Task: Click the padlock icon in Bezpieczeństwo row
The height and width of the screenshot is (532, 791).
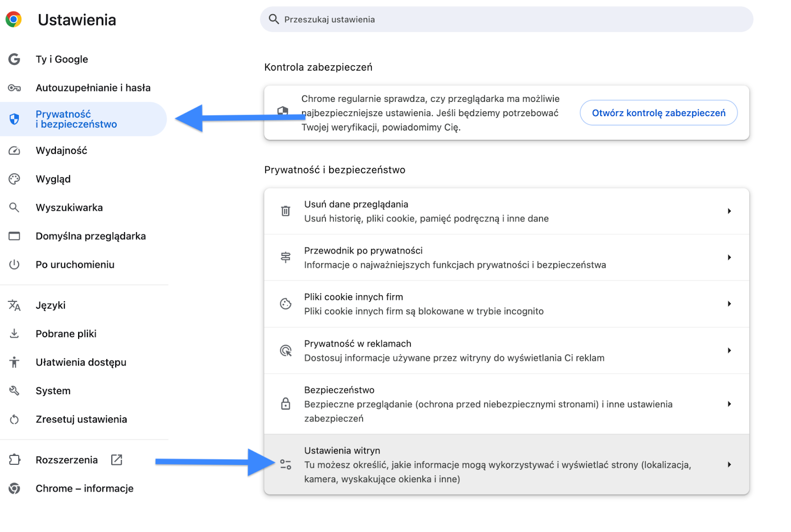Action: 286,404
